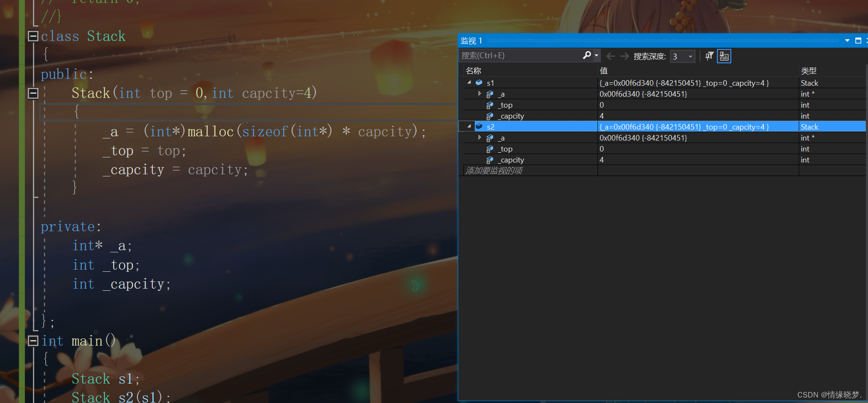Maximize the 监视 1 panel

pyautogui.click(x=858, y=41)
